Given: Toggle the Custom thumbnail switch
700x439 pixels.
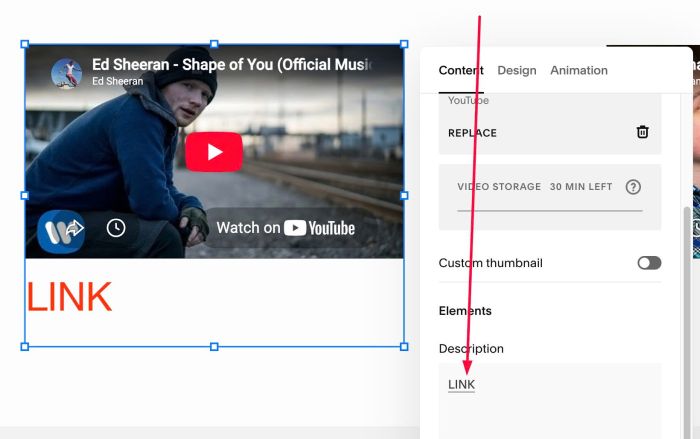Looking at the screenshot, I should pos(649,263).
